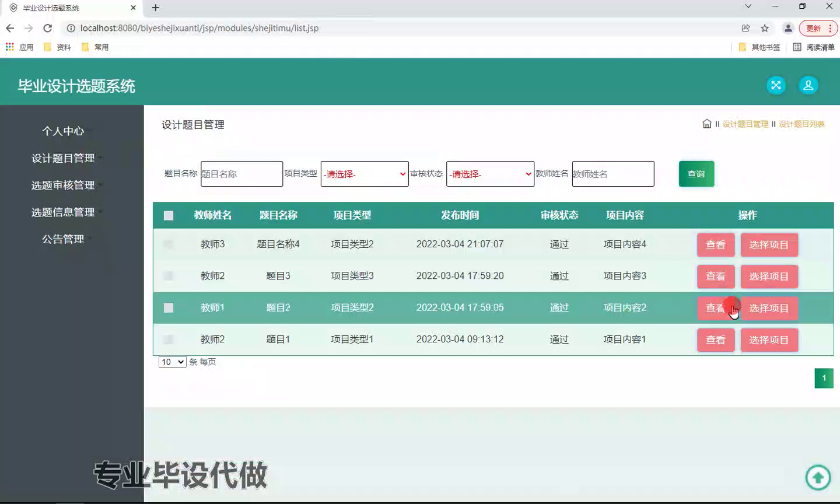Screen dimensions: 840x504
Task: Open the user profile icon in header
Action: coord(808,85)
